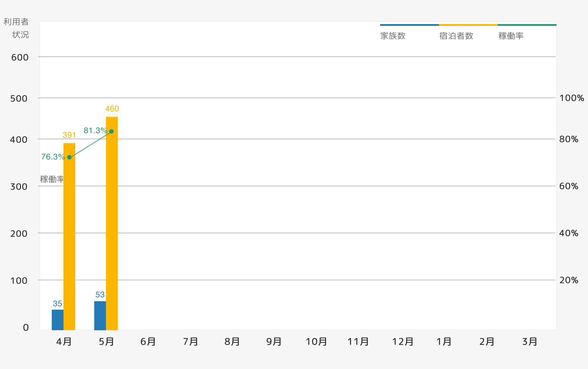The height and width of the screenshot is (369, 588).
Task: Select the blue 家族数 legend color bar
Action: point(410,25)
